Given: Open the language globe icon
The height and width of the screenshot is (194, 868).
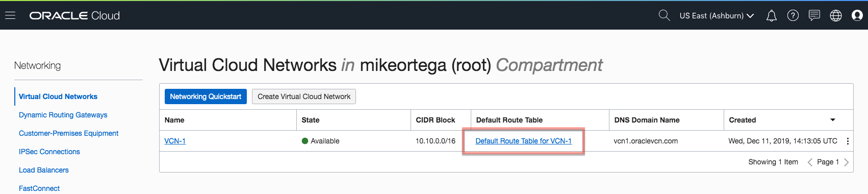Looking at the screenshot, I should click(836, 16).
